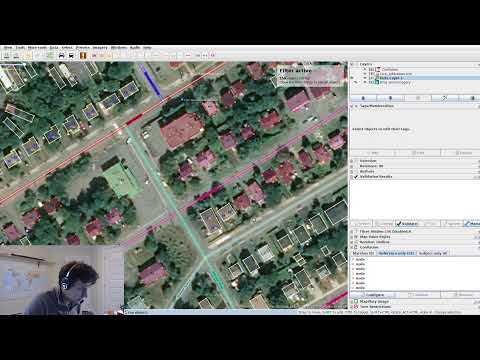Open the Help menu
Image resolution: width=480 pixels, height=360 pixels.
147,48
